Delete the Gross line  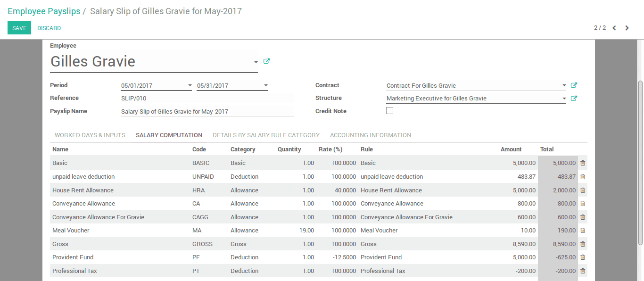tap(583, 244)
